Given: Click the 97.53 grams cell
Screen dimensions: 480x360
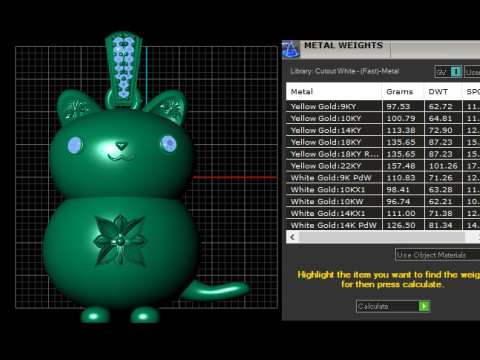Looking at the screenshot, I should click(x=403, y=106).
